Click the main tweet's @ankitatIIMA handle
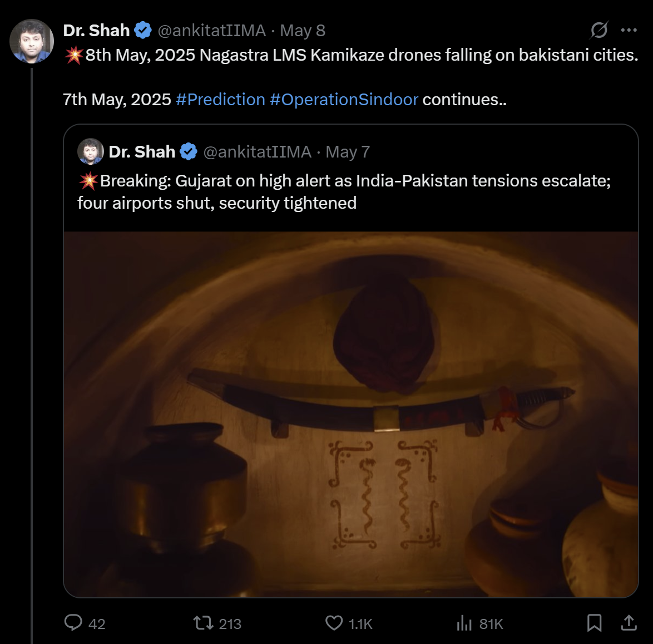The image size is (653, 644). (212, 31)
